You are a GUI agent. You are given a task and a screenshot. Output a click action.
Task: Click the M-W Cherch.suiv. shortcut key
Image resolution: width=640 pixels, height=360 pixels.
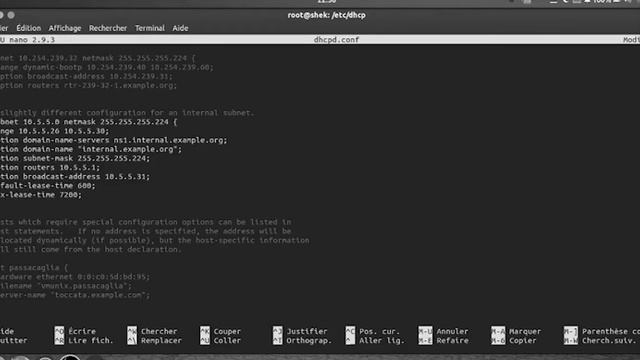pos(571,340)
